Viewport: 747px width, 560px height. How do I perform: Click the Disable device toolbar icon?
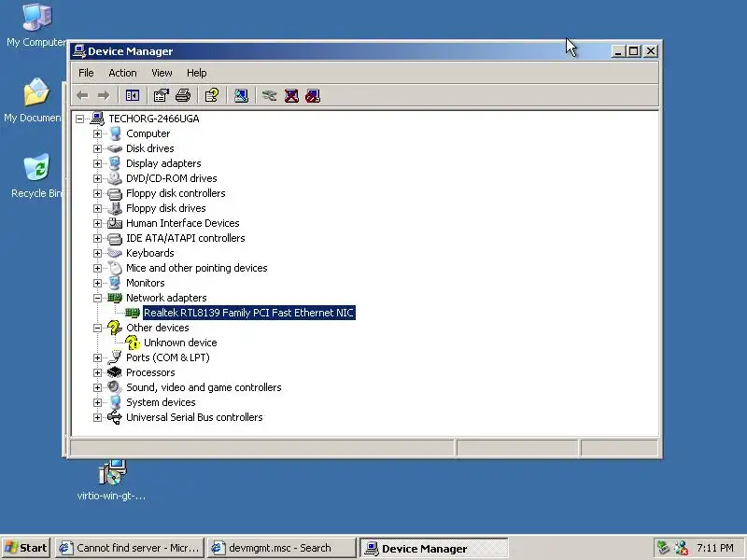313,96
